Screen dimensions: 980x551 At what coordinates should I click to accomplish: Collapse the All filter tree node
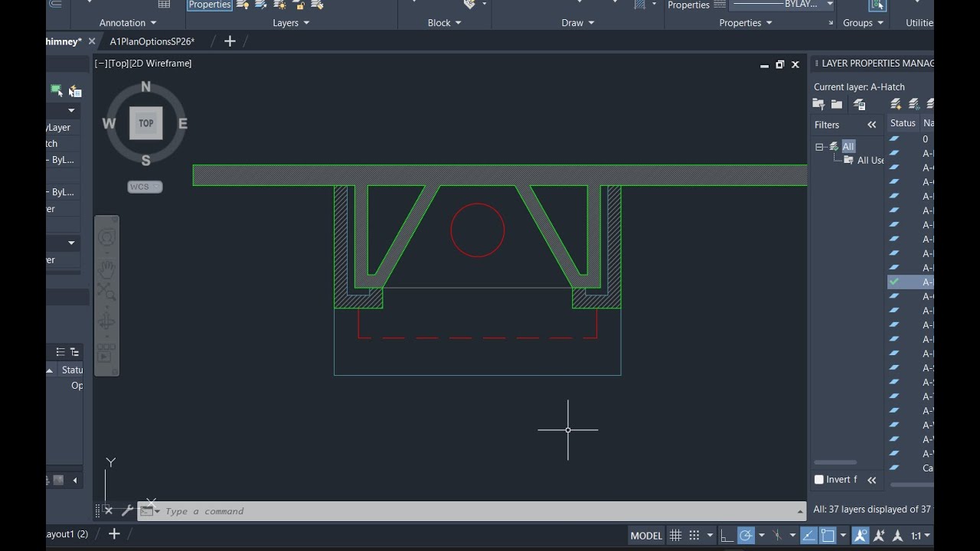(819, 147)
